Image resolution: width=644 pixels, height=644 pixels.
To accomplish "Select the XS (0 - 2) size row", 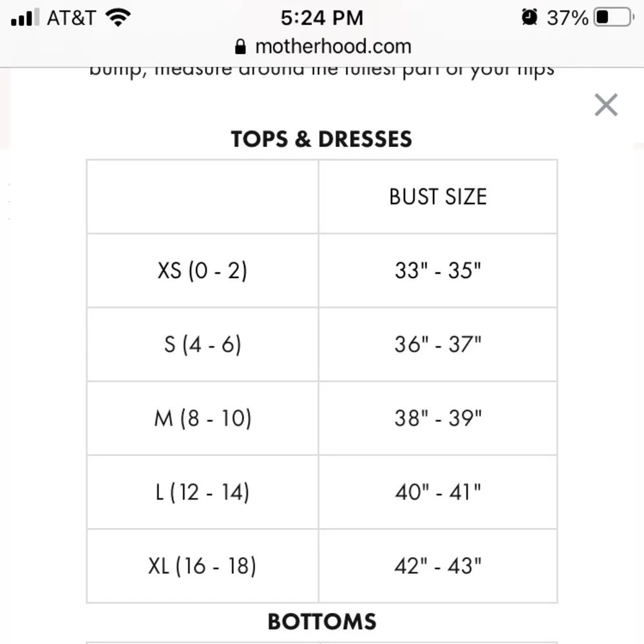I will coord(202,270).
